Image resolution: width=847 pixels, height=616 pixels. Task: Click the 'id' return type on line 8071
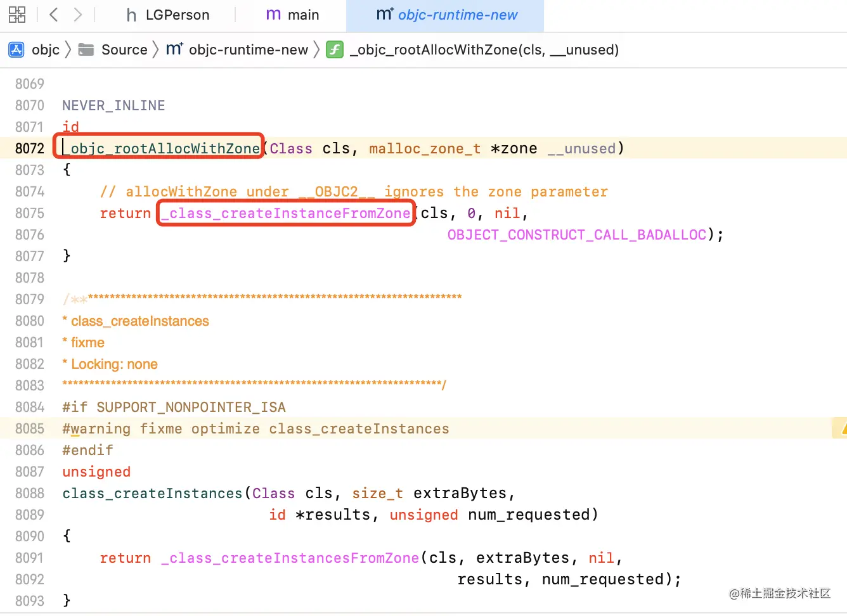pyautogui.click(x=71, y=127)
